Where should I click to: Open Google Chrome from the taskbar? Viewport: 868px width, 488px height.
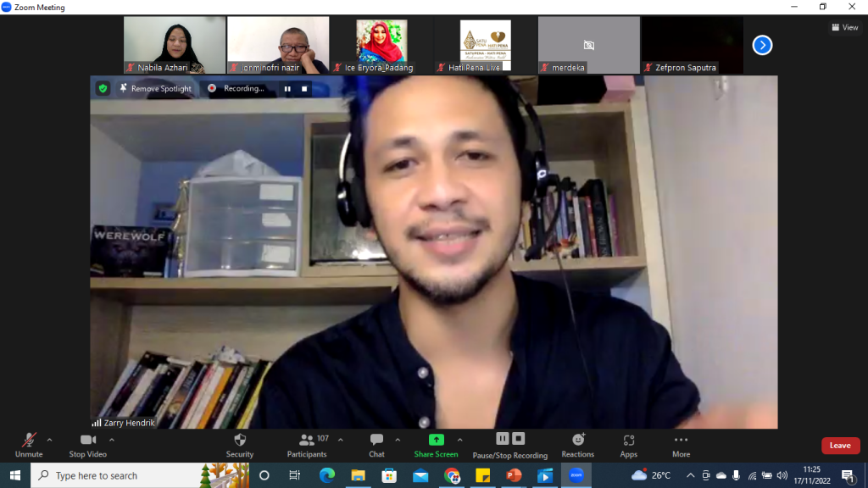tap(452, 475)
